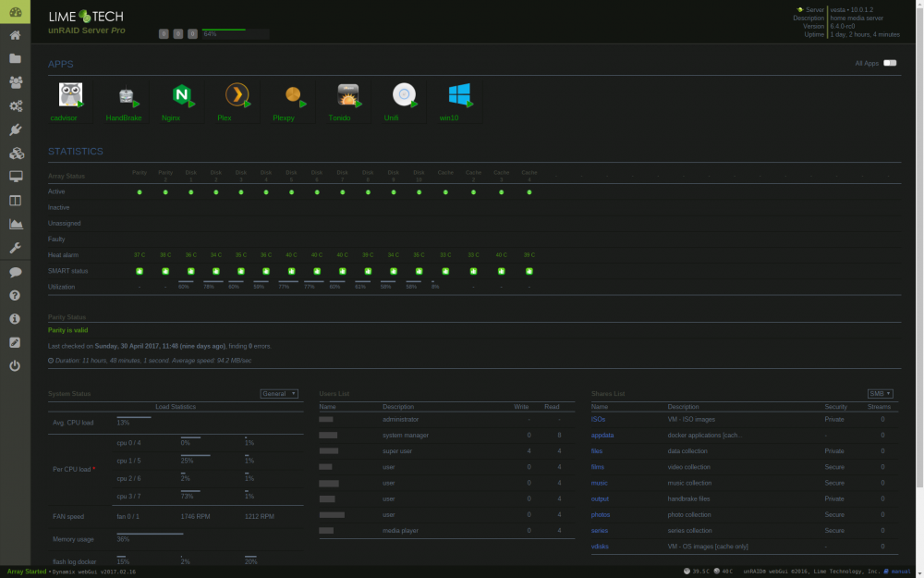The image size is (924, 578).
Task: Click the 64% progress bar in header
Action: coord(236,34)
